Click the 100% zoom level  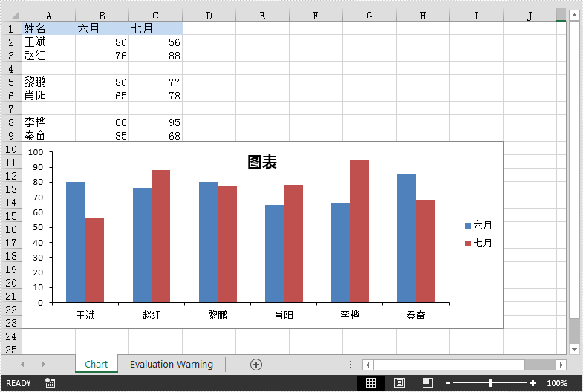(557, 383)
